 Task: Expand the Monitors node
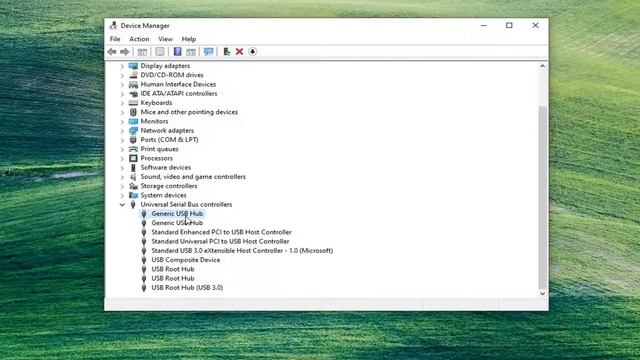click(122, 122)
